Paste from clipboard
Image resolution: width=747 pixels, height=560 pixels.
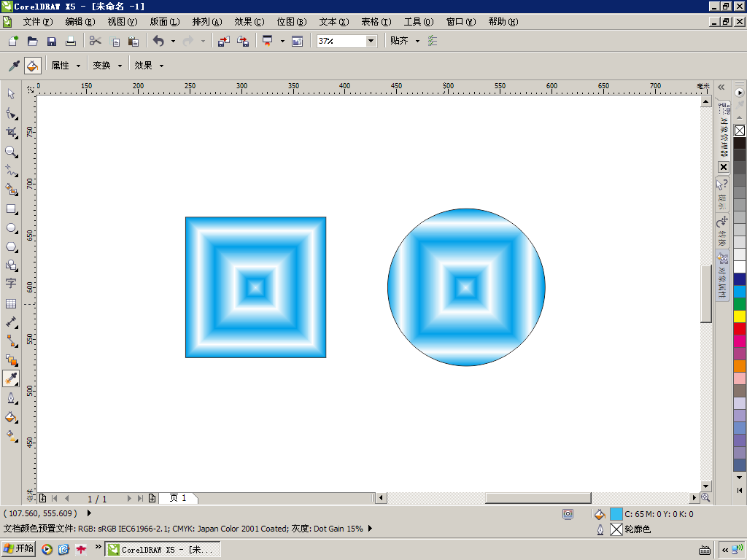[x=134, y=41]
